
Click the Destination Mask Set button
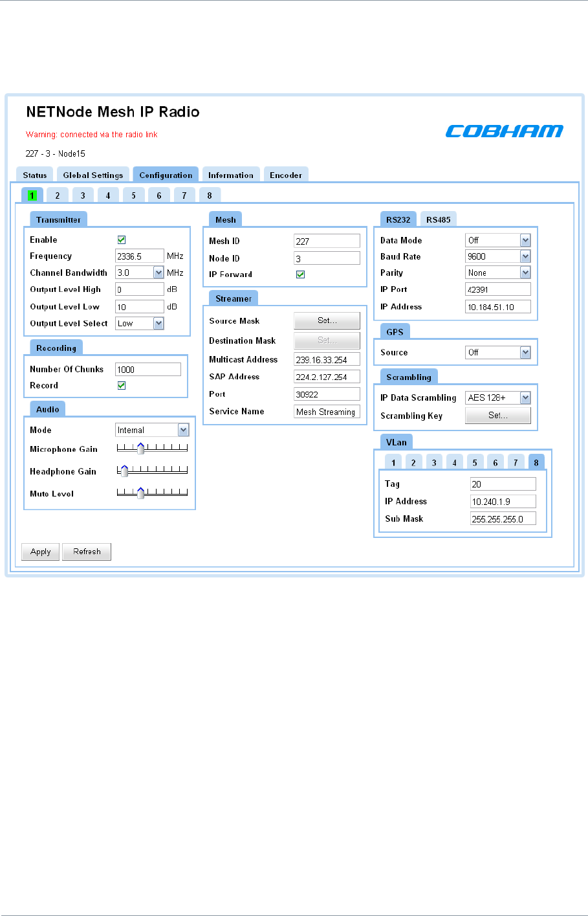[327, 341]
